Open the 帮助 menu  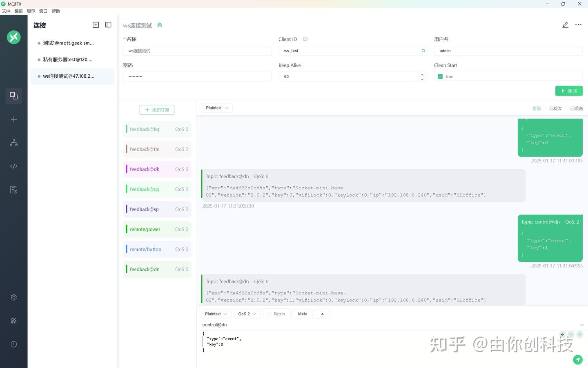pos(56,11)
